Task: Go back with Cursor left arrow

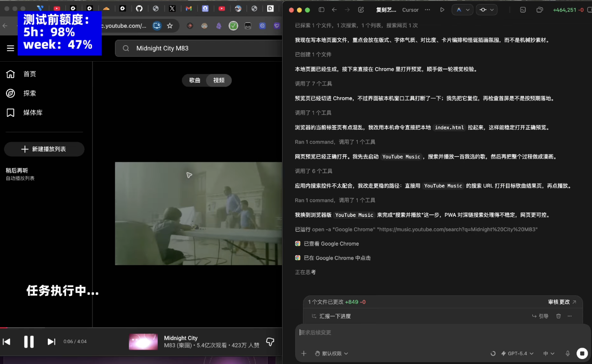Action: [x=334, y=10]
